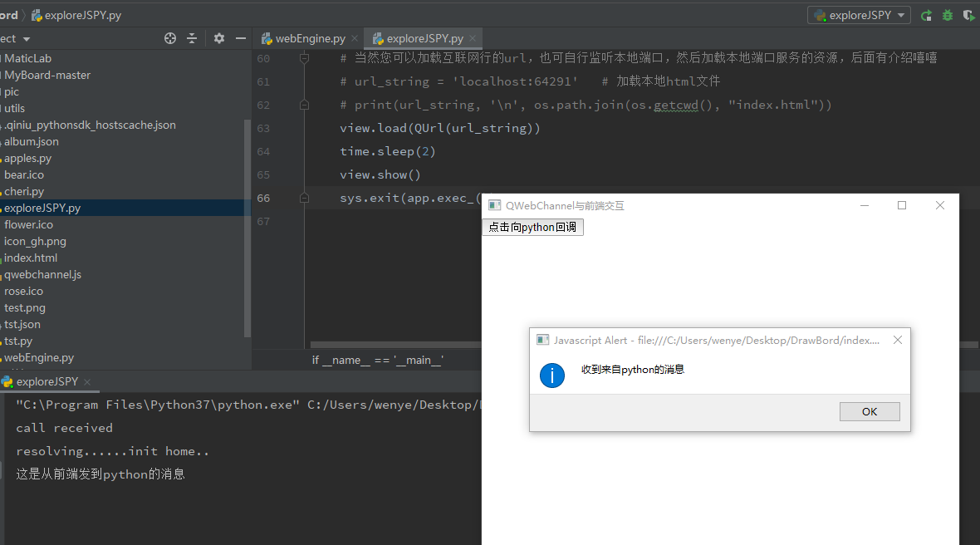This screenshot has width=980, height=545.
Task: Select bear.ico in project tree
Action: (24, 175)
